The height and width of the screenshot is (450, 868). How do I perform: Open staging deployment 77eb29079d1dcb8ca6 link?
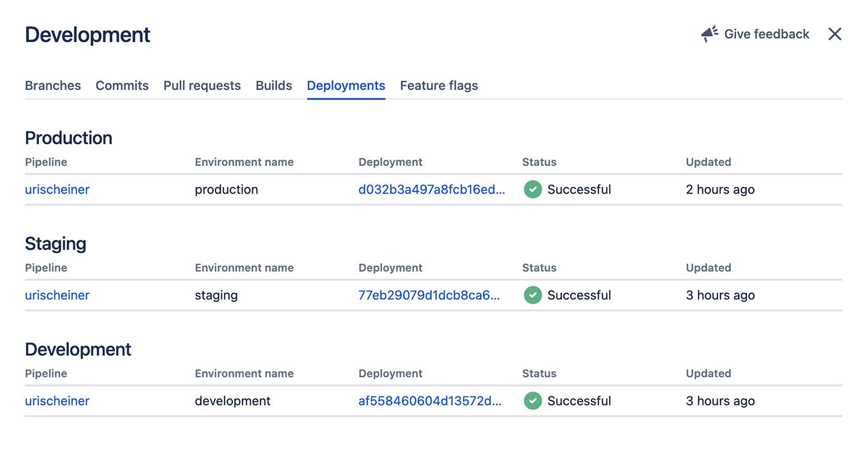[x=429, y=295]
